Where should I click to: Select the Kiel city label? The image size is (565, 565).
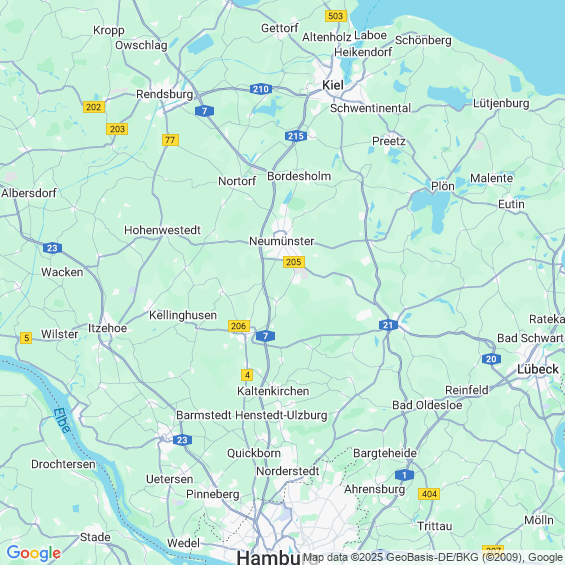coord(333,85)
